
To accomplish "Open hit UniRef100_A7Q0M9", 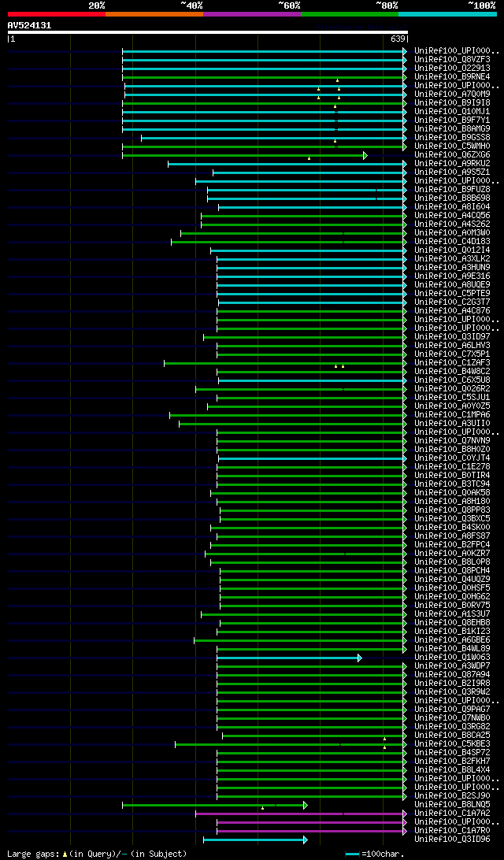I will click(453, 94).
